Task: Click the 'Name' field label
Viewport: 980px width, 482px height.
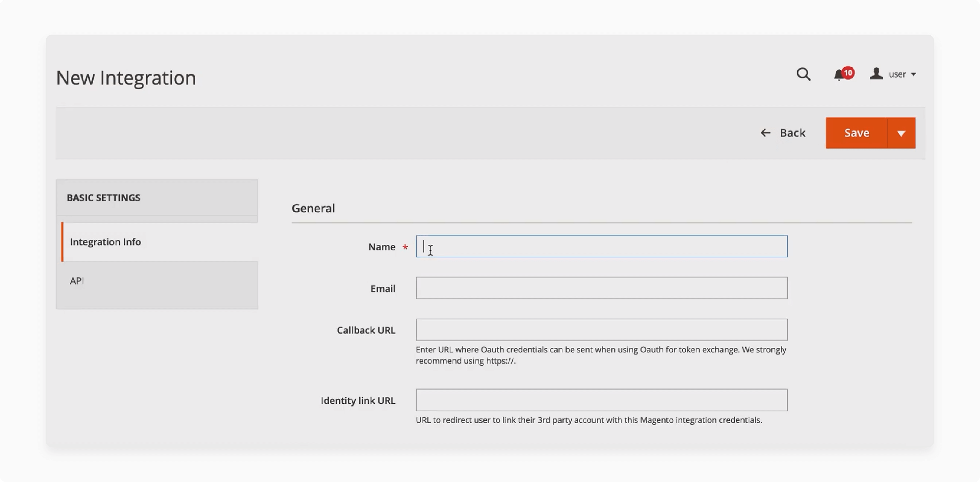Action: tap(381, 247)
